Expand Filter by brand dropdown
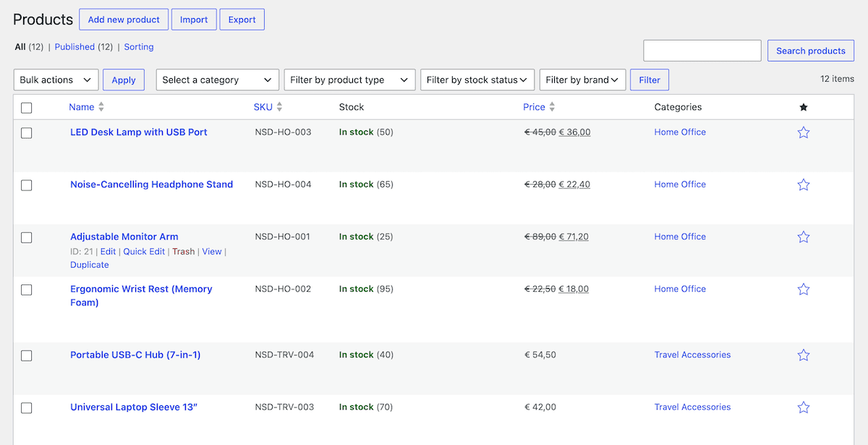The width and height of the screenshot is (868, 445). 583,80
